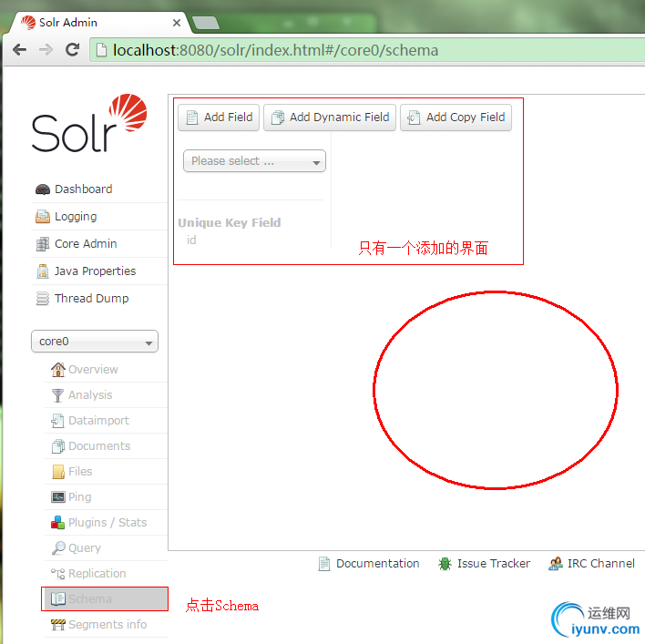
Task: Click the Thread Dump stack icon
Action: point(43,299)
